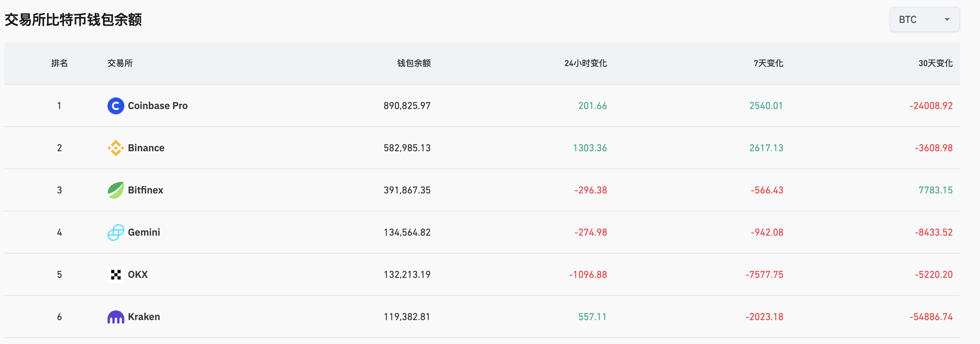The width and height of the screenshot is (980, 344).
Task: Click the dropdown arrow next to BTC
Action: coord(947,19)
